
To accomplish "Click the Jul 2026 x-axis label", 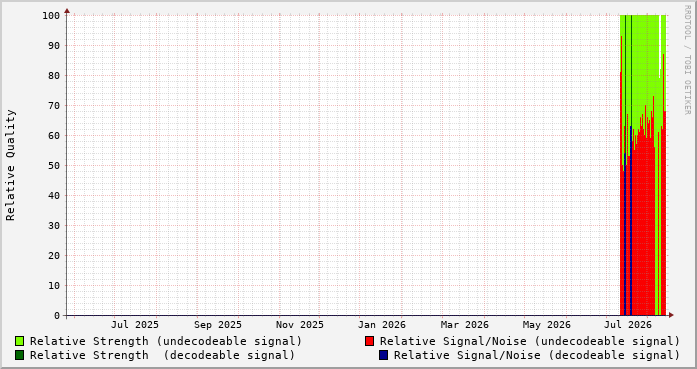I will [628, 325].
